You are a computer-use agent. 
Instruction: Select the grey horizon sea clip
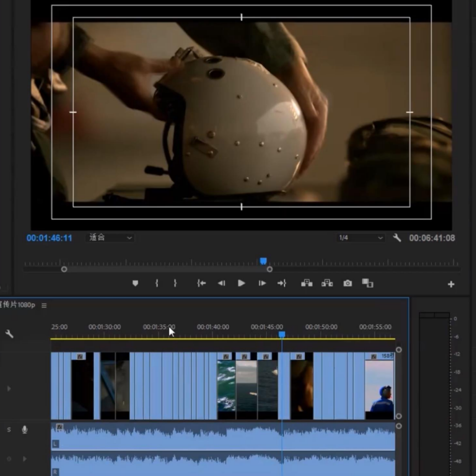[x=246, y=386]
